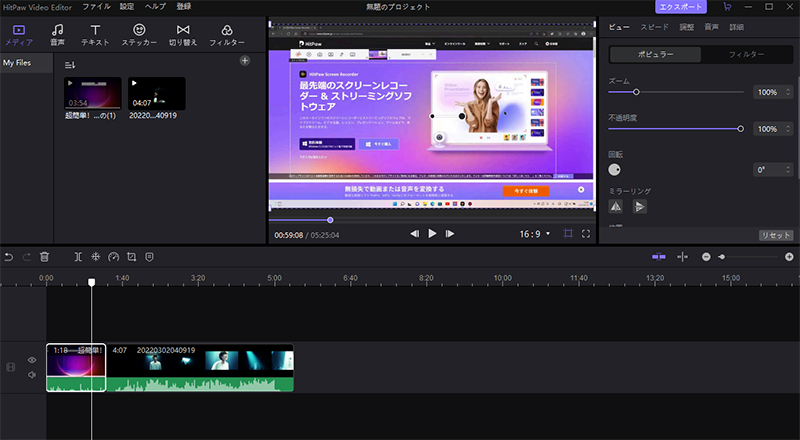Click the split clip tool in timeline toolbar
The image size is (800, 440).
[x=78, y=257]
